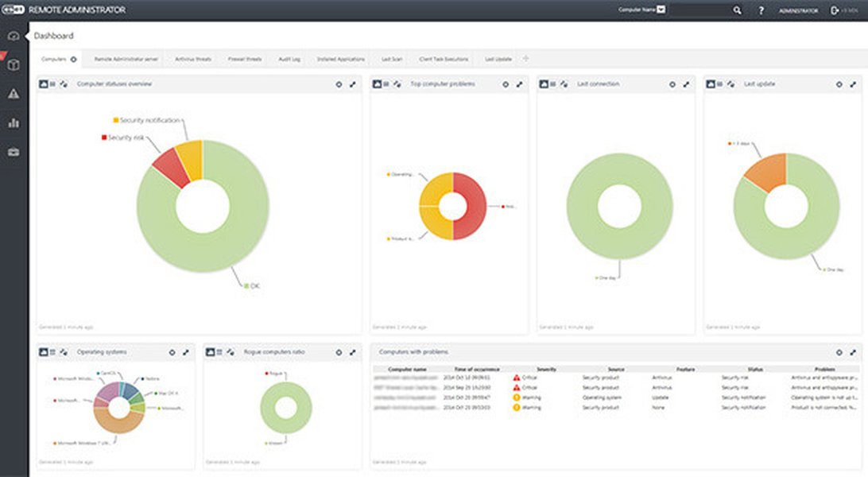Open the Audit Log tab
Screen dimensions: 868x477
(289, 59)
